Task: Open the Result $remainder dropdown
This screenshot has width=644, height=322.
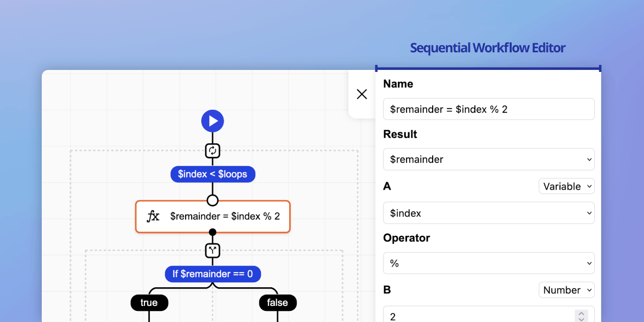Action: tap(489, 159)
